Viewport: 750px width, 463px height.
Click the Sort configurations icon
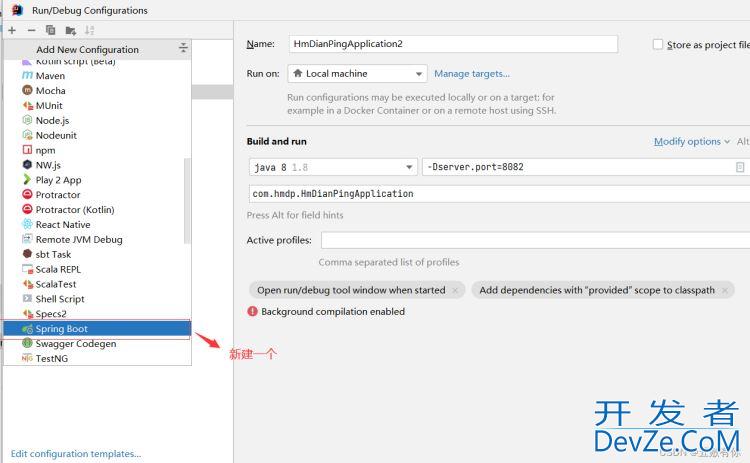[x=89, y=30]
